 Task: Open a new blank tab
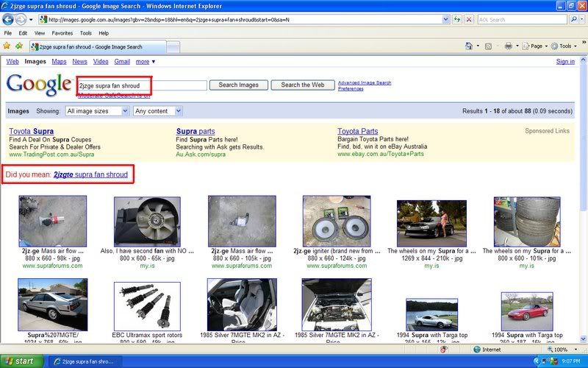(x=173, y=47)
